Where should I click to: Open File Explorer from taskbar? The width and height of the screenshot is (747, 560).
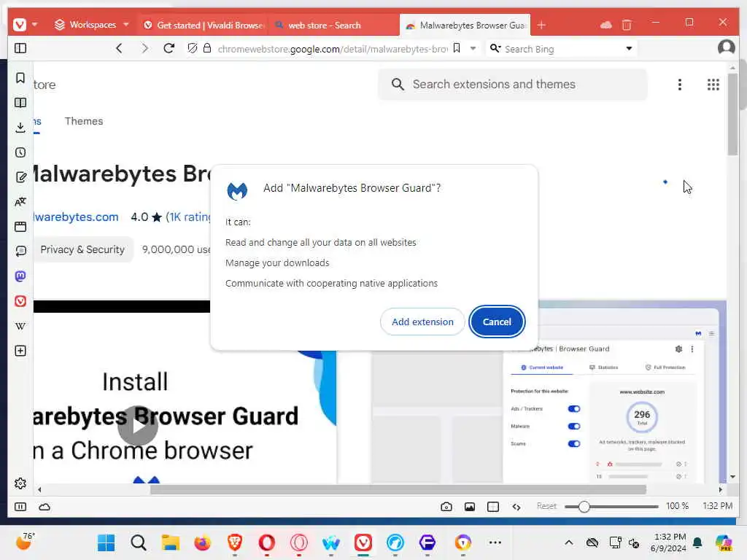tap(170, 542)
